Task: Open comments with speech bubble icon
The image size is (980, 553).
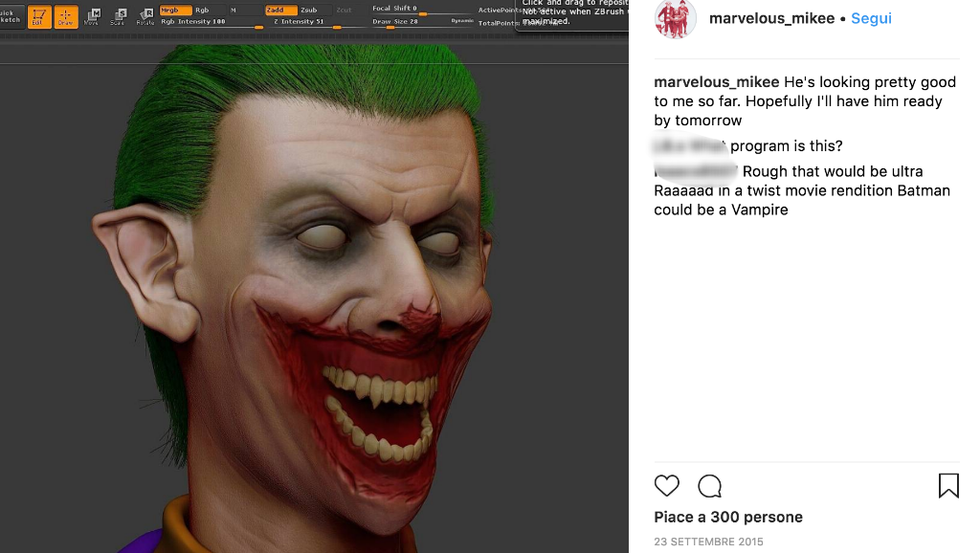Action: tap(709, 486)
